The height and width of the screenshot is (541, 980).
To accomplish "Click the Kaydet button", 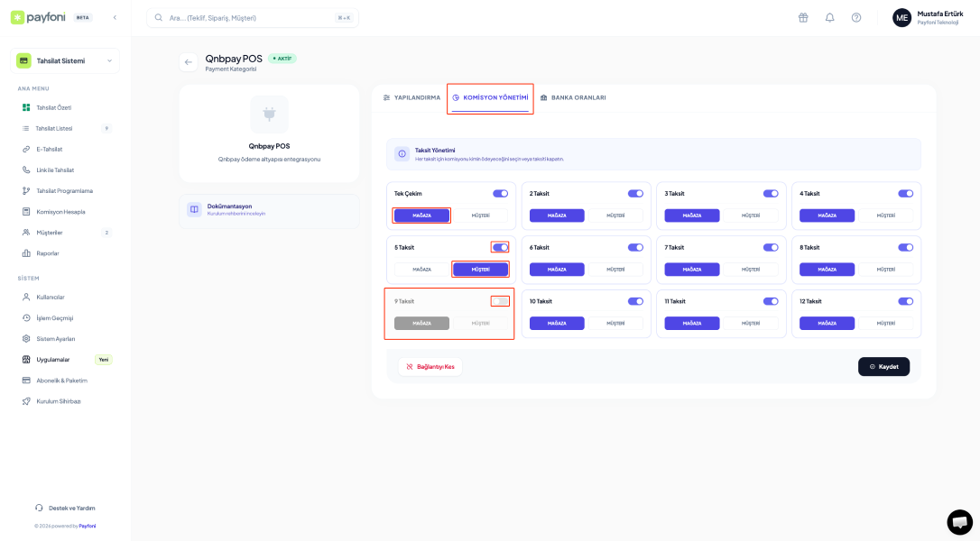I will pyautogui.click(x=883, y=367).
